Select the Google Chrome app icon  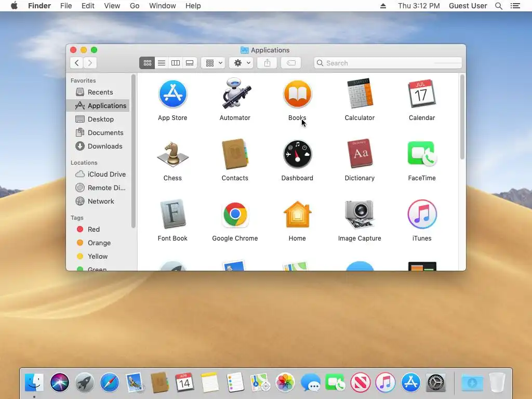[235, 215]
